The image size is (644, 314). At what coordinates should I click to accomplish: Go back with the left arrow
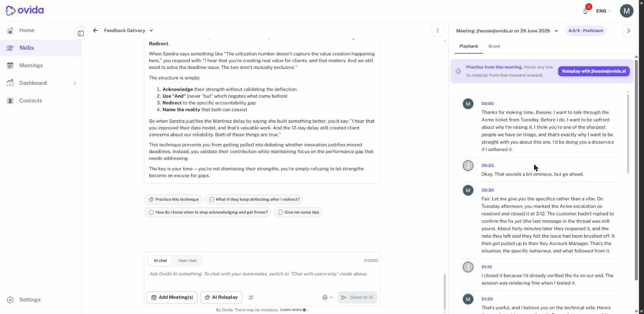(x=95, y=30)
